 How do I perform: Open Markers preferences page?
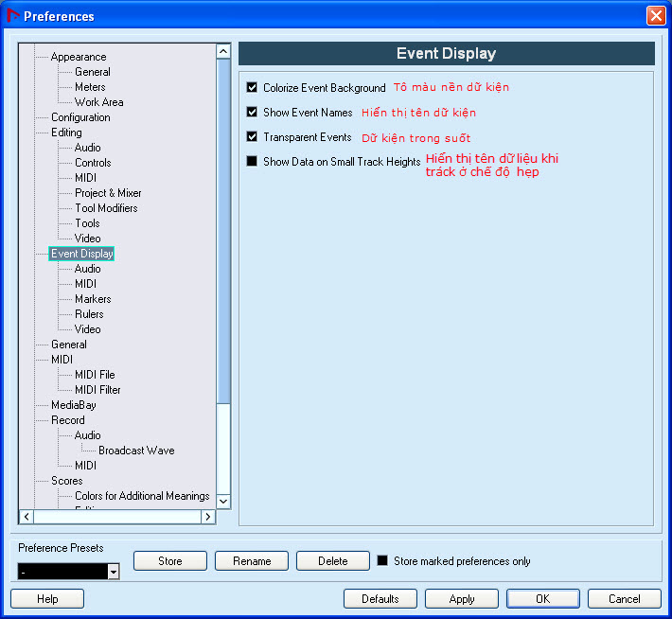click(x=93, y=299)
